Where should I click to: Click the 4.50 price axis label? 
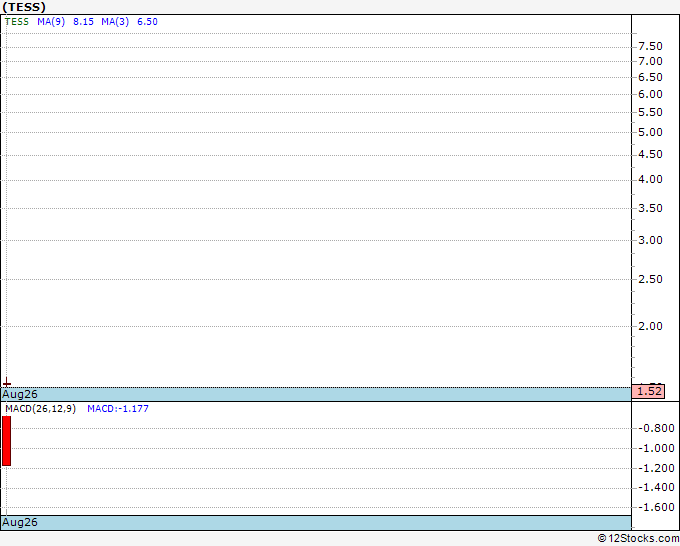coord(650,154)
